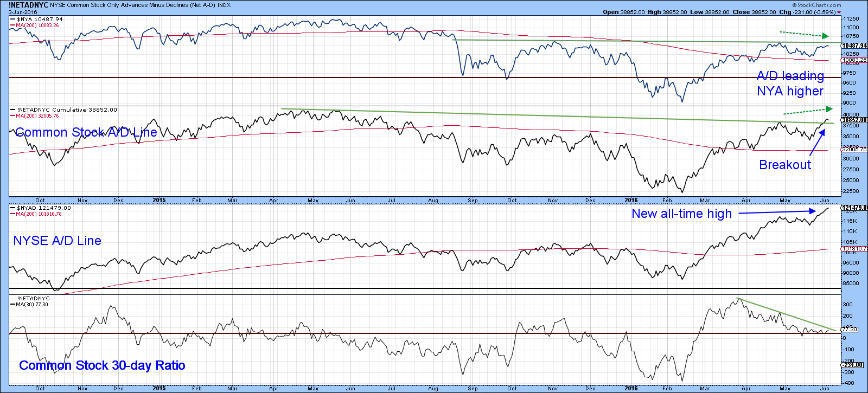Click the 9000 axis label
The height and width of the screenshot is (393, 868).
[x=850, y=102]
